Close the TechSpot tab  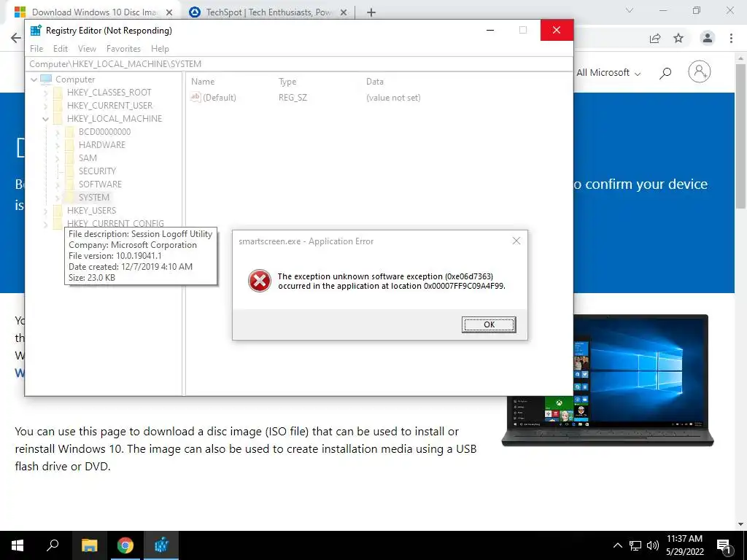click(x=344, y=12)
